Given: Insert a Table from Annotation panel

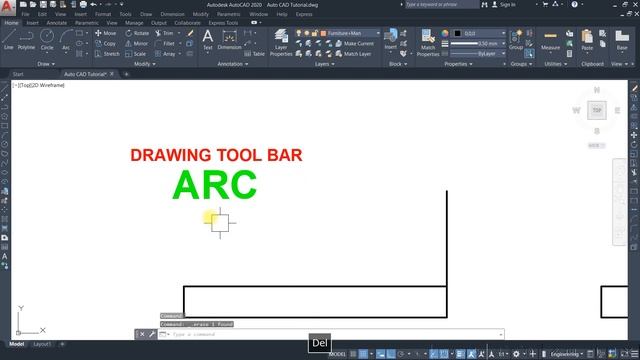Looking at the screenshot, I should (254, 54).
